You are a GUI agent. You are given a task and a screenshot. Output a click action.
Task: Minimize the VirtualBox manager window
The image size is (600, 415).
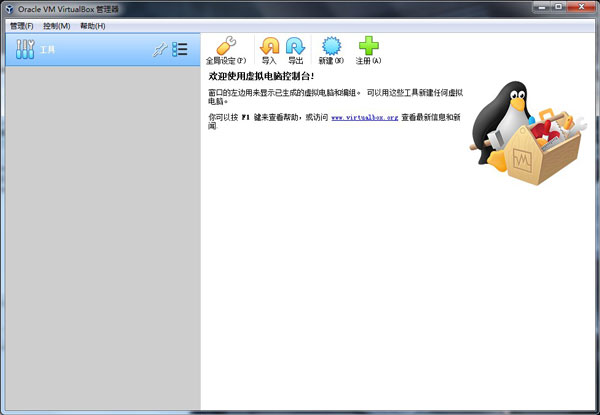[x=542, y=7]
